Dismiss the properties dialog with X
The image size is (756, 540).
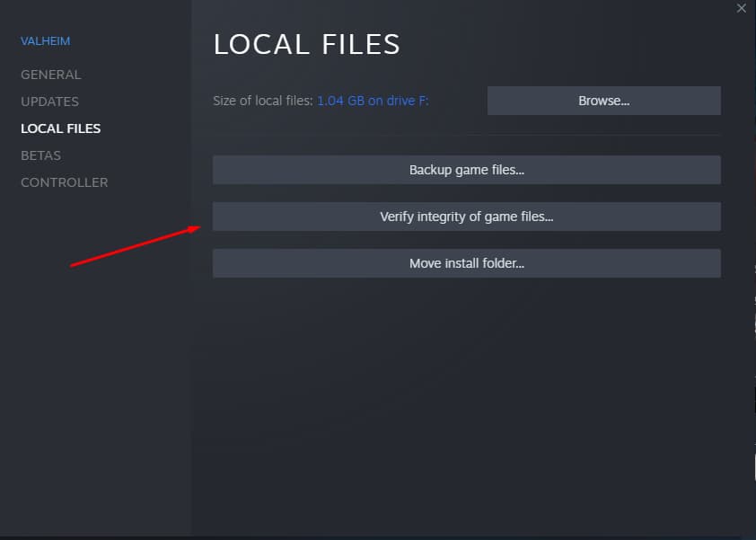(741, 8)
